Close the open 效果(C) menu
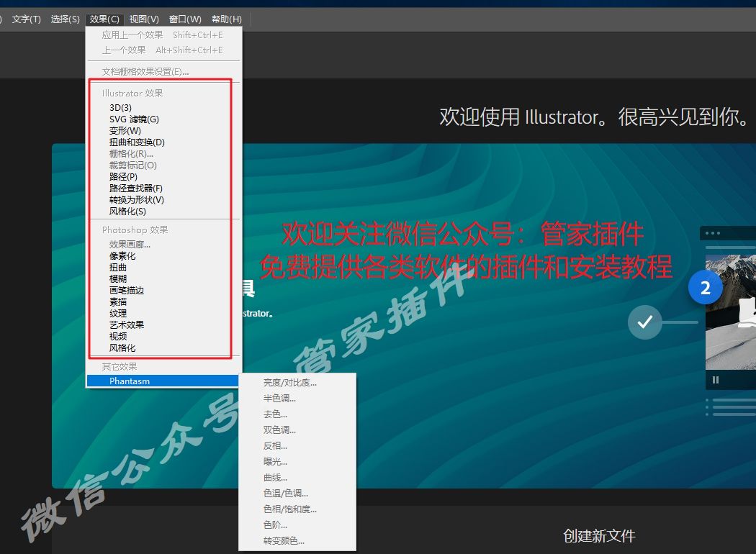Image resolution: width=756 pixels, height=554 pixels. [x=104, y=19]
